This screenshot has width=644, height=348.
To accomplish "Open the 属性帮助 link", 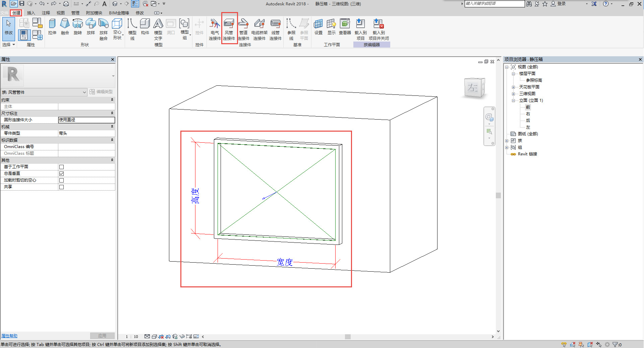I will pos(9,336).
